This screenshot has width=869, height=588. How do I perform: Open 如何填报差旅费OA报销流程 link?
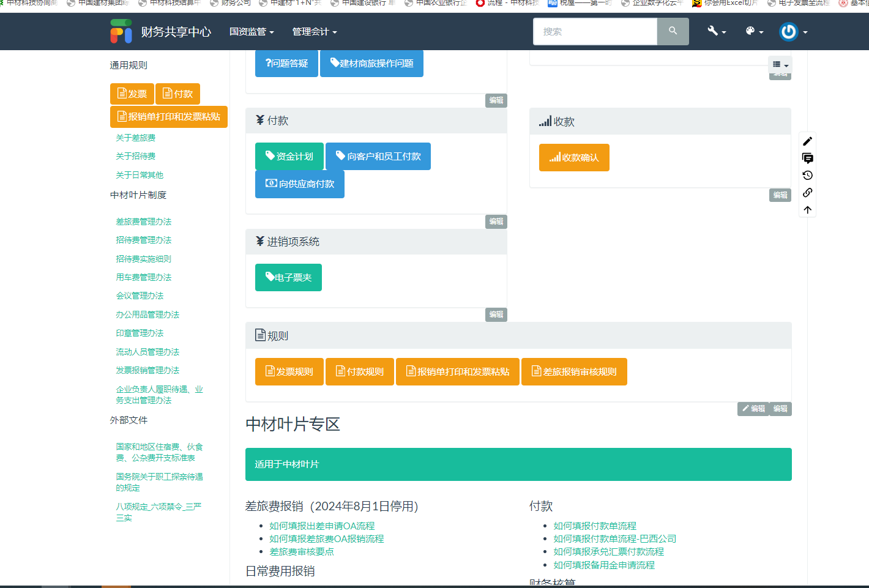pos(327,538)
